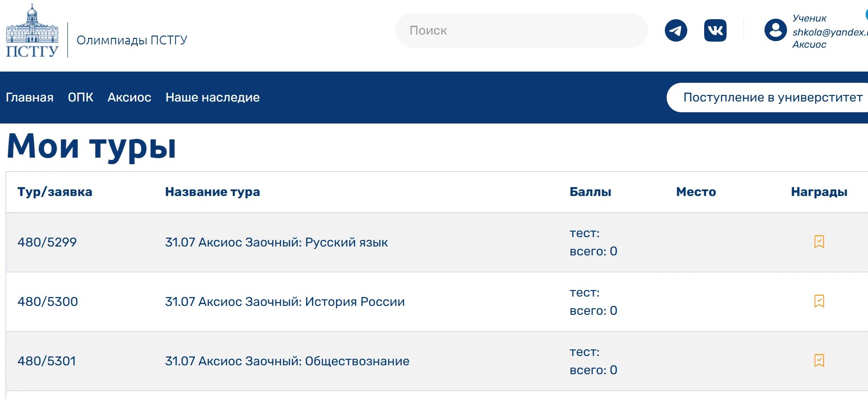Go to the Главная menu item

(x=29, y=97)
